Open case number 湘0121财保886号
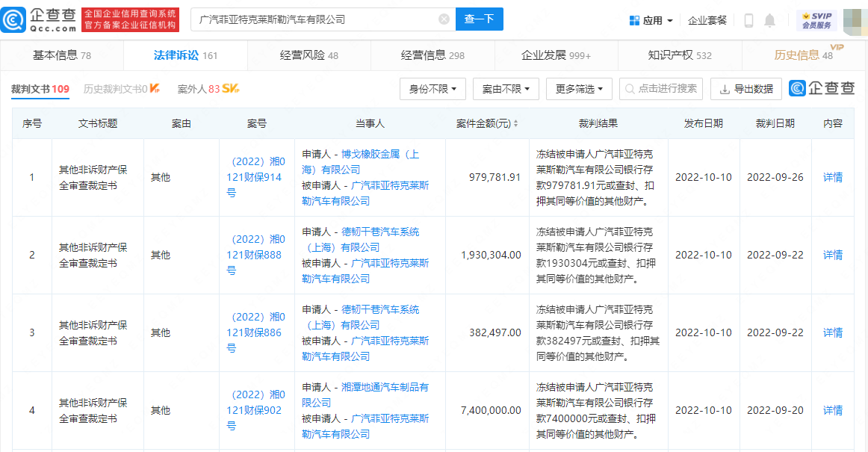Image resolution: width=868 pixels, height=452 pixels. coord(256,332)
